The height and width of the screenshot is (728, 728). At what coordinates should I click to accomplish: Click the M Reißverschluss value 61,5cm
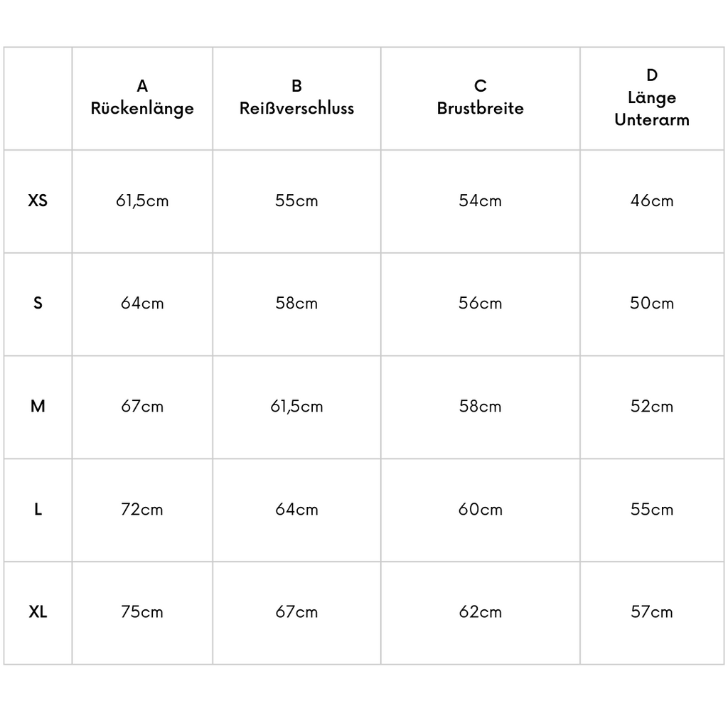point(296,406)
